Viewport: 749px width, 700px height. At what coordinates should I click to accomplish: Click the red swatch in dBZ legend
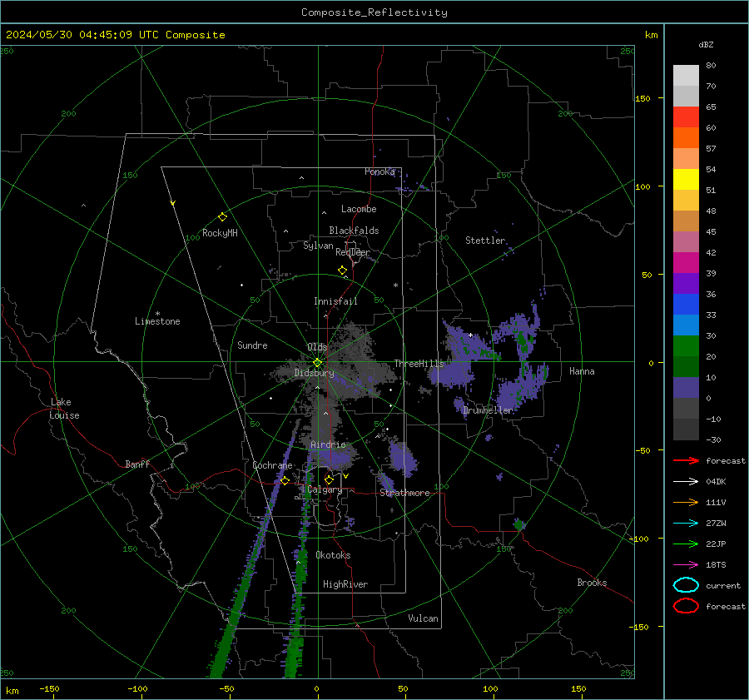[x=686, y=117]
